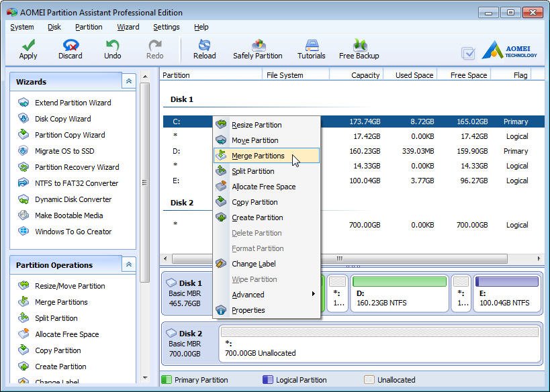Choose Move Partition from the context menu
The height and width of the screenshot is (392, 550).
[267, 140]
